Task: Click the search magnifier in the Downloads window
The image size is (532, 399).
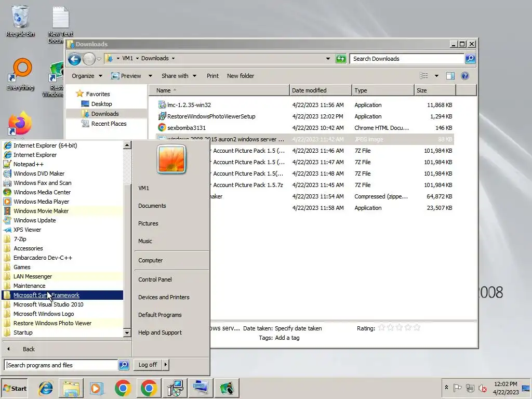Action: coord(470,59)
